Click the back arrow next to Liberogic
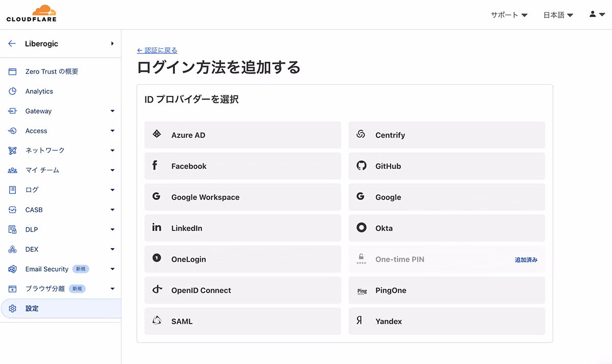This screenshot has height=364, width=612. (12, 44)
